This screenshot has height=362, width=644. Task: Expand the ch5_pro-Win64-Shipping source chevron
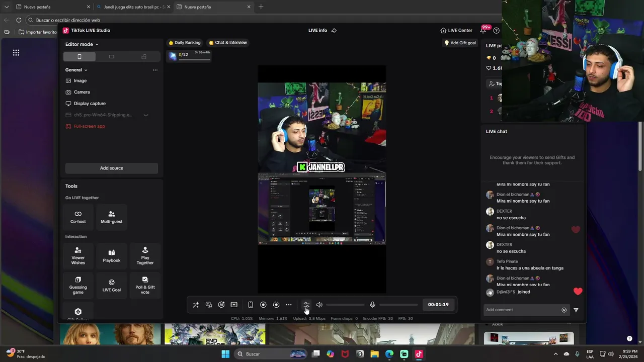(146, 115)
